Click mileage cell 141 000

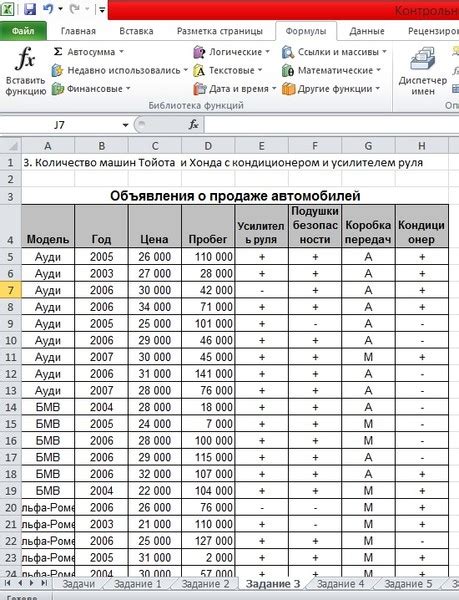click(x=208, y=374)
